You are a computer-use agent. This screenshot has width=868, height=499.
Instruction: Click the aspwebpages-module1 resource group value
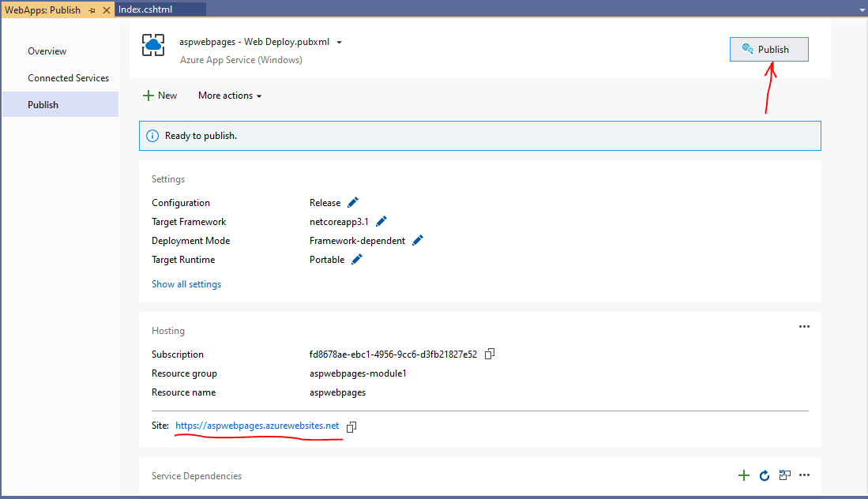coord(358,373)
